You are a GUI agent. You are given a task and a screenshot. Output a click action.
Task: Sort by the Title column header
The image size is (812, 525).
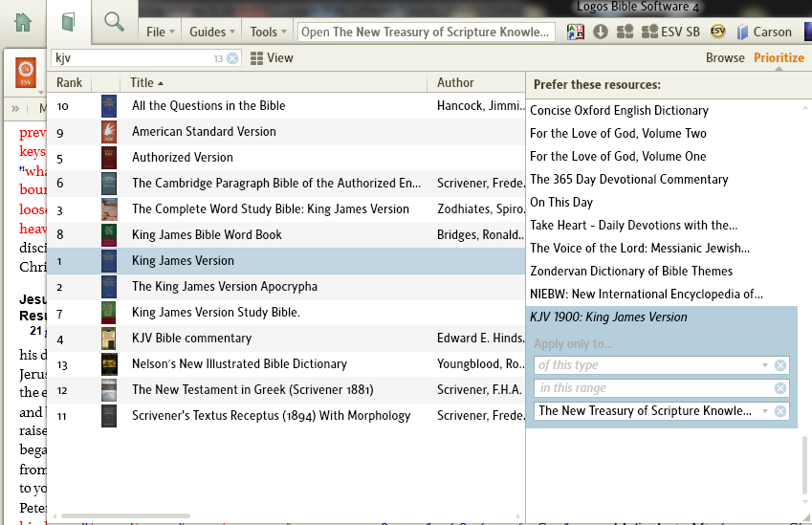[x=274, y=83]
